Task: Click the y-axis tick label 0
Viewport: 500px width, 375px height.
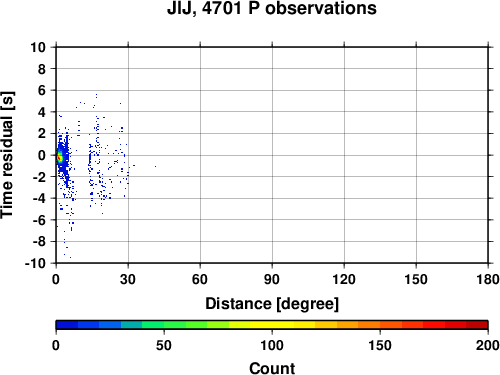Action: pos(42,155)
